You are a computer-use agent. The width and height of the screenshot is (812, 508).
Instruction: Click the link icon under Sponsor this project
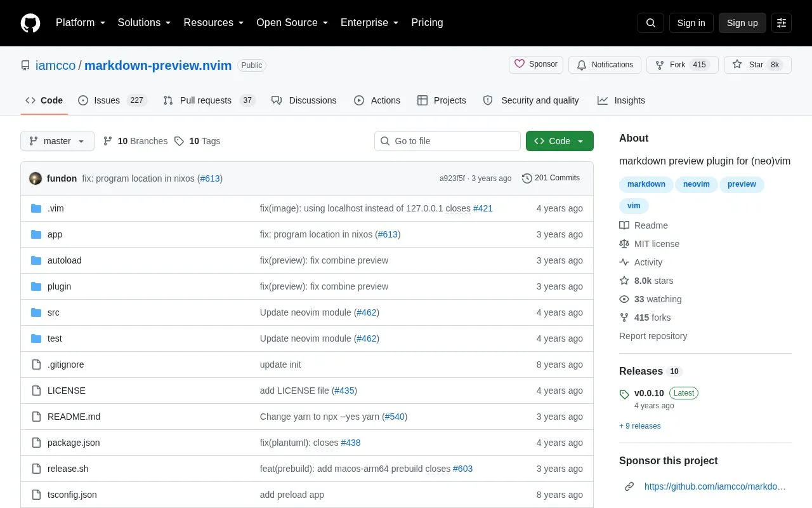[629, 486]
